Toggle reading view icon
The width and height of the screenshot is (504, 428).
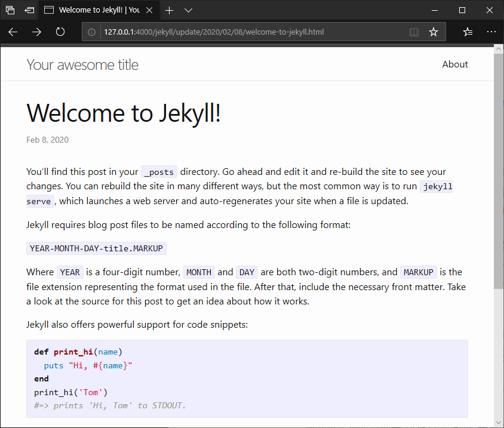click(414, 32)
